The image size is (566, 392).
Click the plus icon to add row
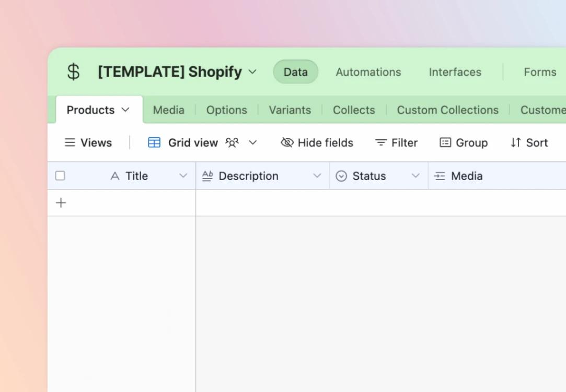click(61, 203)
